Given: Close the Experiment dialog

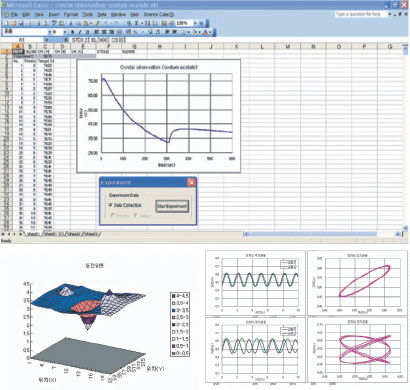Looking at the screenshot, I should click(x=191, y=182).
